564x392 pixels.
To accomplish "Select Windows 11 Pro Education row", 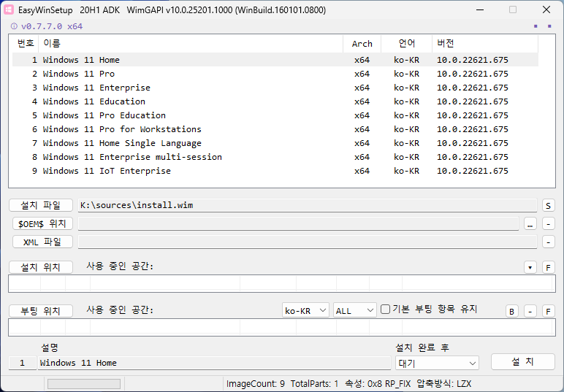I will pos(275,115).
